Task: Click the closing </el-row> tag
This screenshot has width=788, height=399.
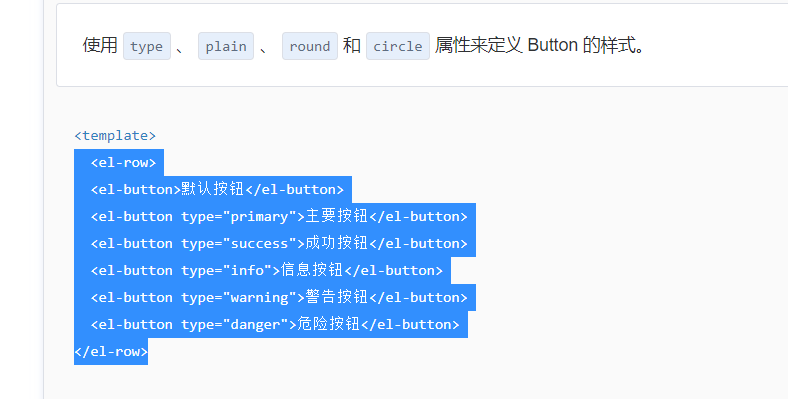Action: 111,352
